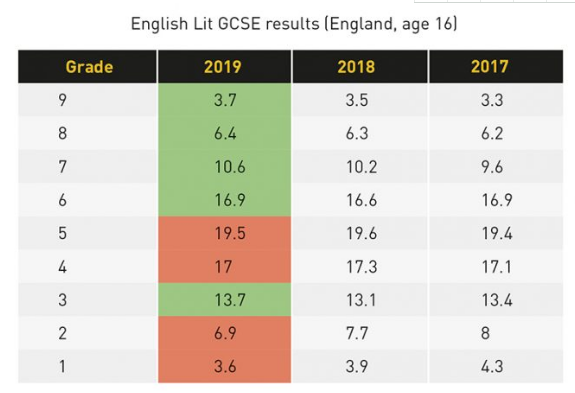This screenshot has height=393, width=575.
Task: Select the green 13.7 cell in 2019
Action: (224, 300)
